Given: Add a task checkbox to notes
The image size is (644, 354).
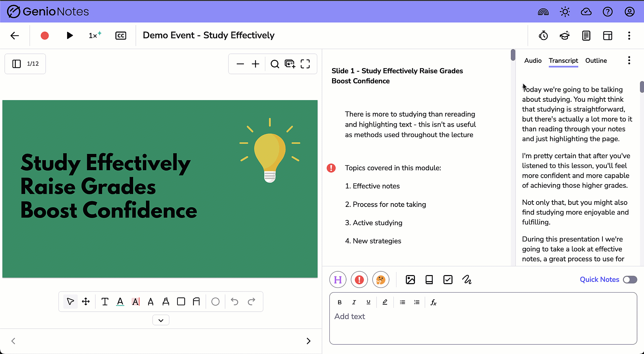Looking at the screenshot, I should point(448,279).
